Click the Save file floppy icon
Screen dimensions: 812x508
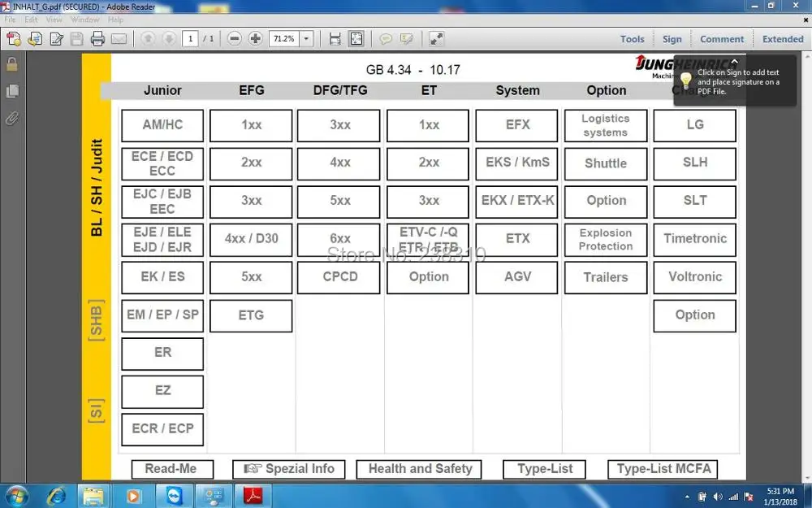coord(76,39)
